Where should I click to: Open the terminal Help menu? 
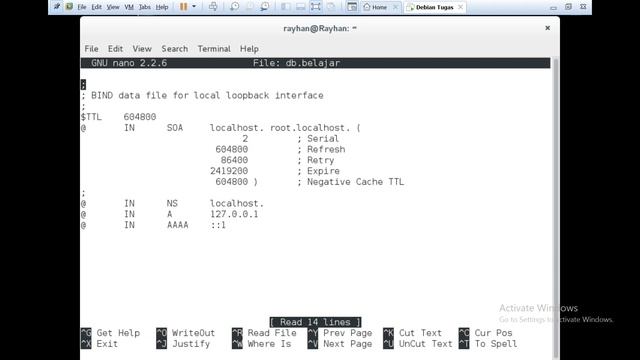coord(249,49)
